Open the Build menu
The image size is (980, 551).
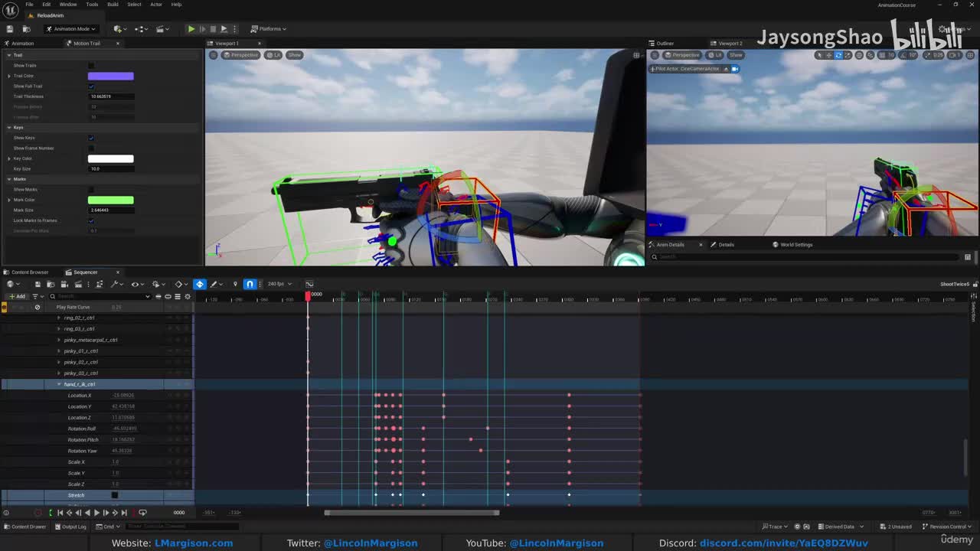113,5
